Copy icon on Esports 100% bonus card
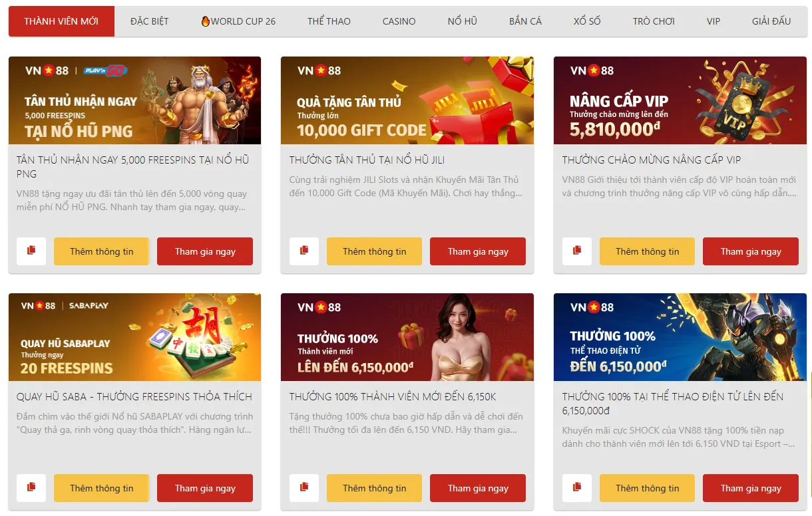Viewport: 812px width, 516px height. 577,488
